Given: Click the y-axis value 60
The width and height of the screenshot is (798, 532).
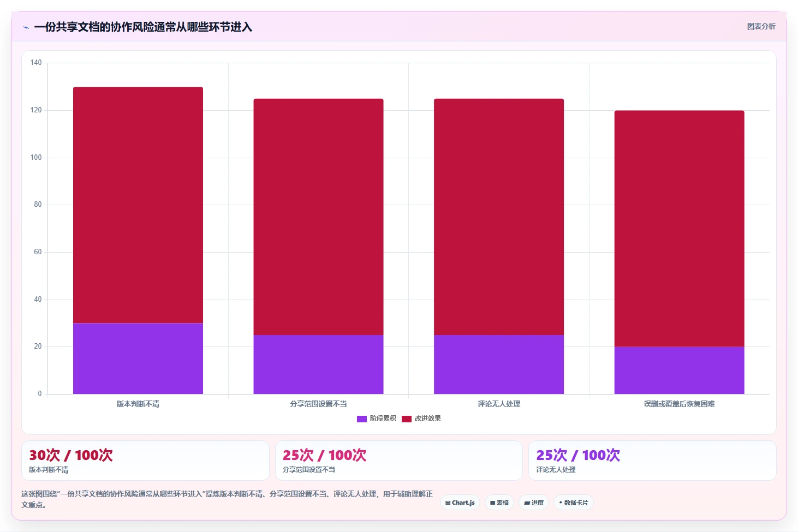Looking at the screenshot, I should pos(38,252).
